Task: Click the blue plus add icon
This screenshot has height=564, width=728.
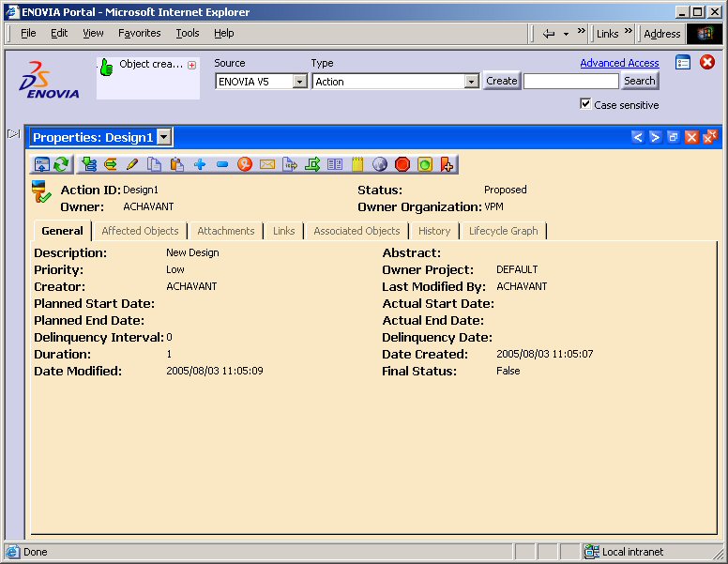Action: tap(200, 164)
